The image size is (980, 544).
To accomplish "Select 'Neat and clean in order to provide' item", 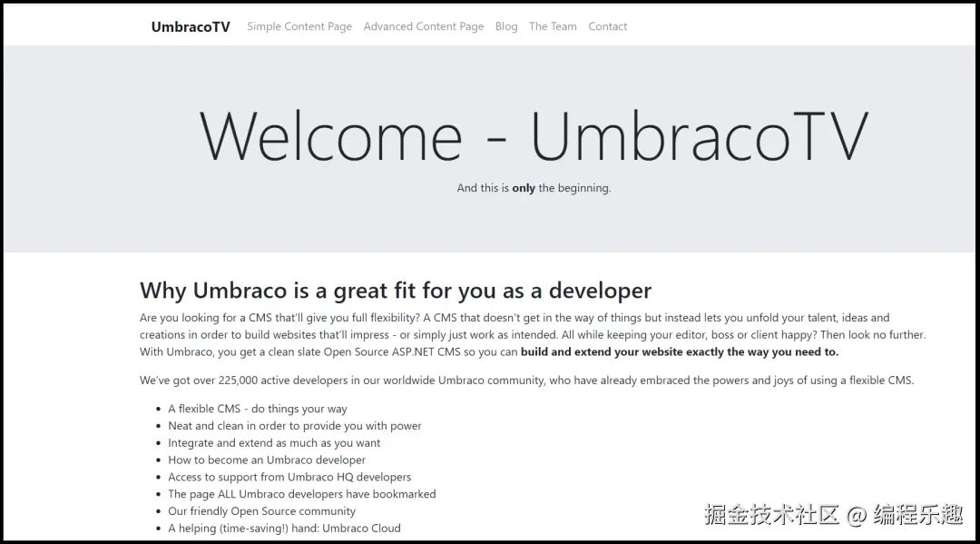I will [x=294, y=425].
